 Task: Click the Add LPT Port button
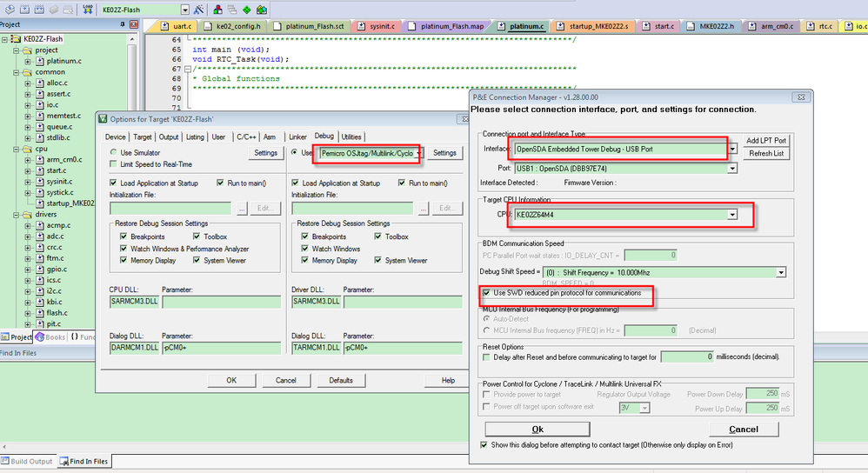pyautogui.click(x=766, y=141)
